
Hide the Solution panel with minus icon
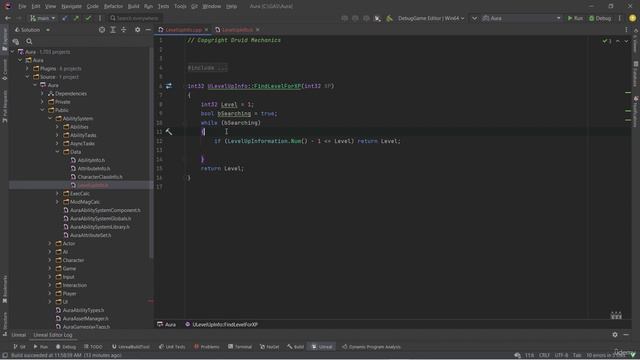(148, 30)
